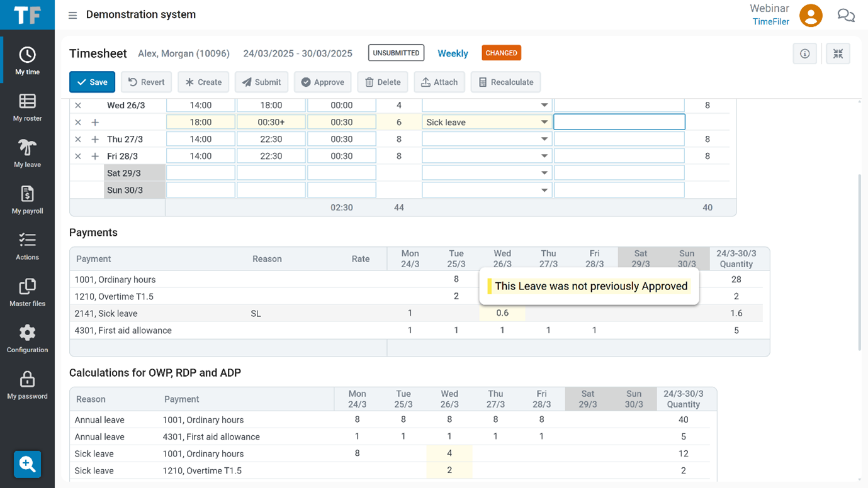Remove the Sick leave row with X
The height and width of the screenshot is (488, 868).
point(78,123)
